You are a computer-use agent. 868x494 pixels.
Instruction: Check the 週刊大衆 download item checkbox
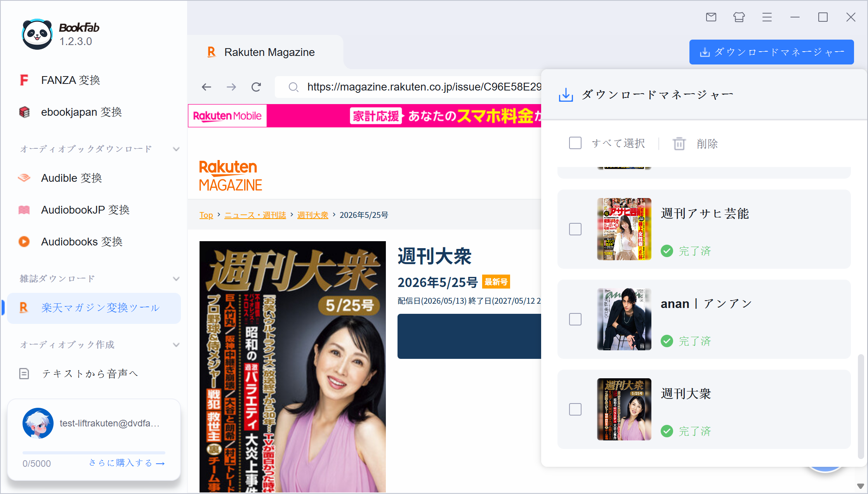(575, 409)
